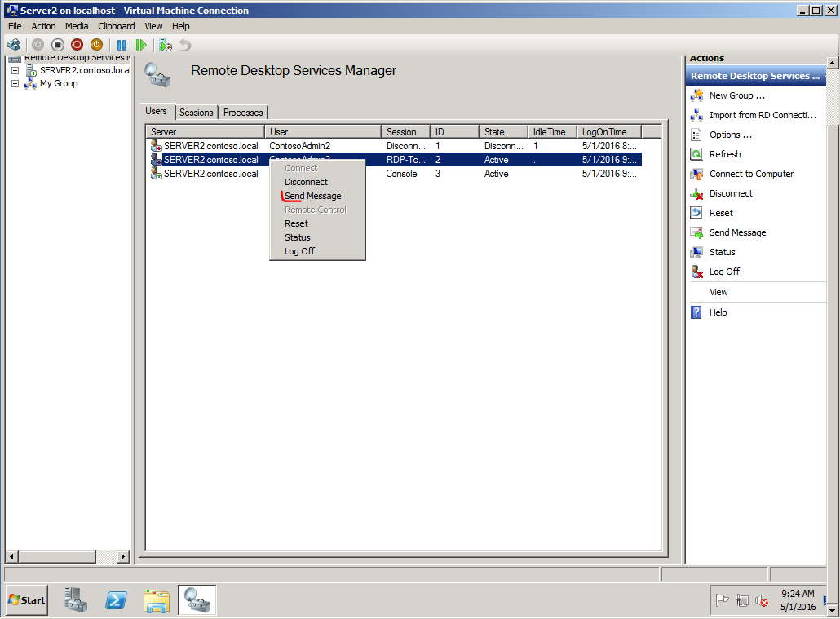Click the Start VM power toolbar icon
This screenshot has width=840, height=619.
point(38,45)
